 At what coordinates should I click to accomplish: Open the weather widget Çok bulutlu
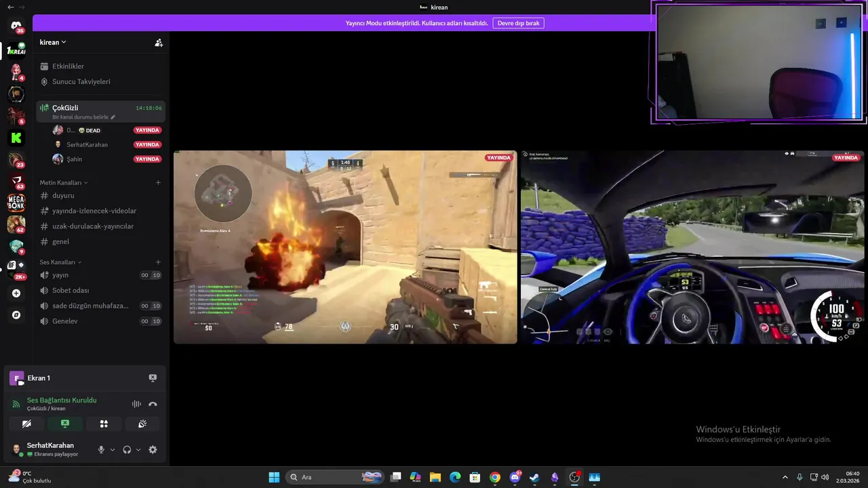(30, 477)
